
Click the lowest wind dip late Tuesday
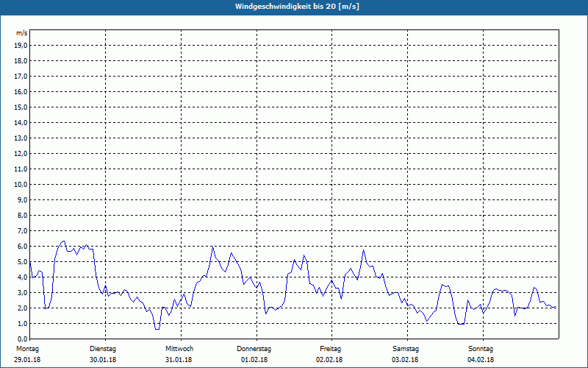pyautogui.click(x=157, y=329)
